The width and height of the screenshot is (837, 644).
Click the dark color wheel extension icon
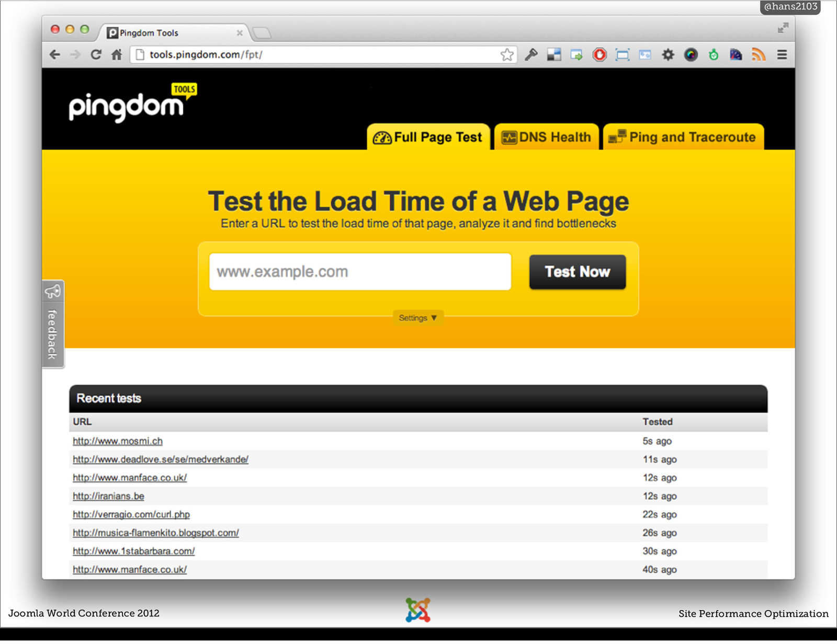691,54
